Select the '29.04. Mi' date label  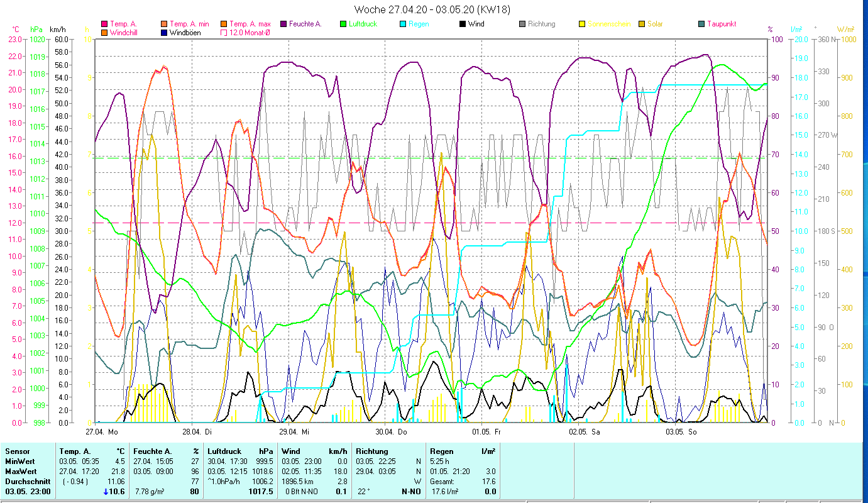[294, 432]
